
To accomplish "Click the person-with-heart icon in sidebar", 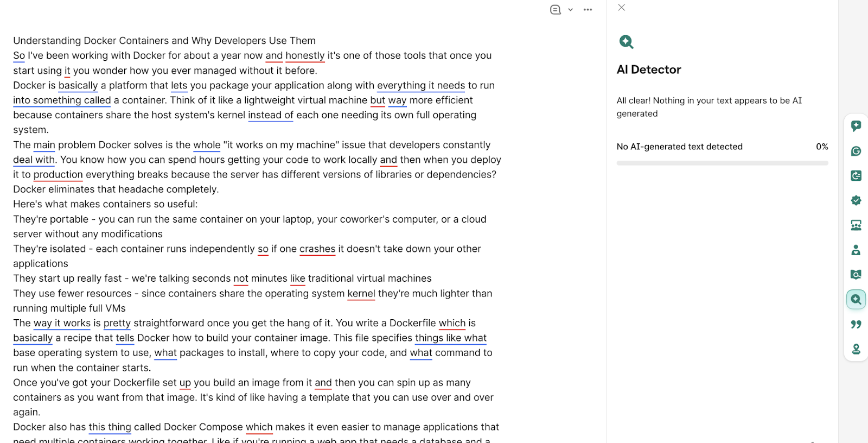I will (x=856, y=250).
